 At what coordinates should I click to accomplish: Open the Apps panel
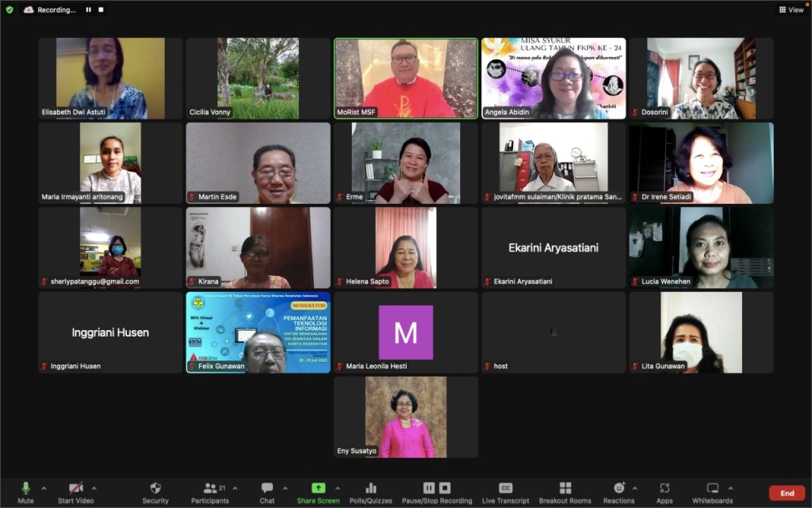665,488
